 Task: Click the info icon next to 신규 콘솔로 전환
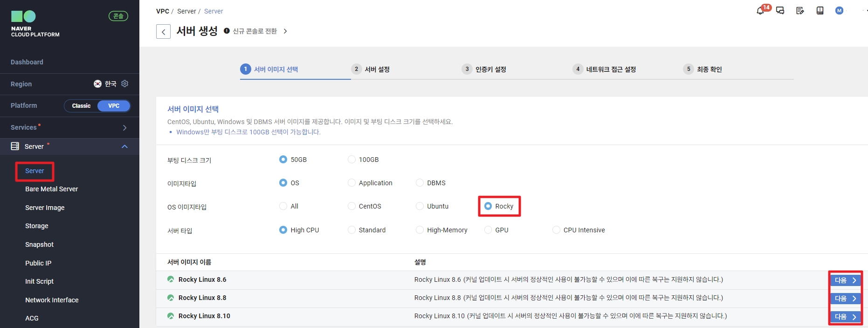pyautogui.click(x=227, y=31)
